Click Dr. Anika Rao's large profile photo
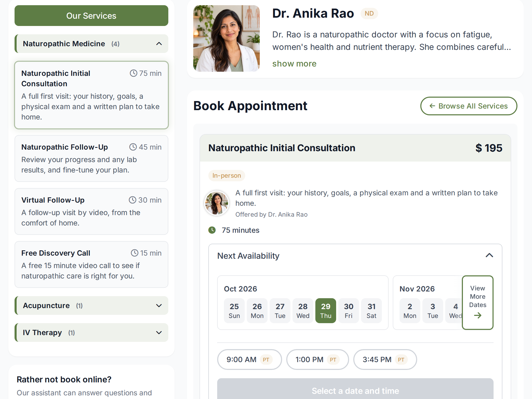 pyautogui.click(x=227, y=38)
